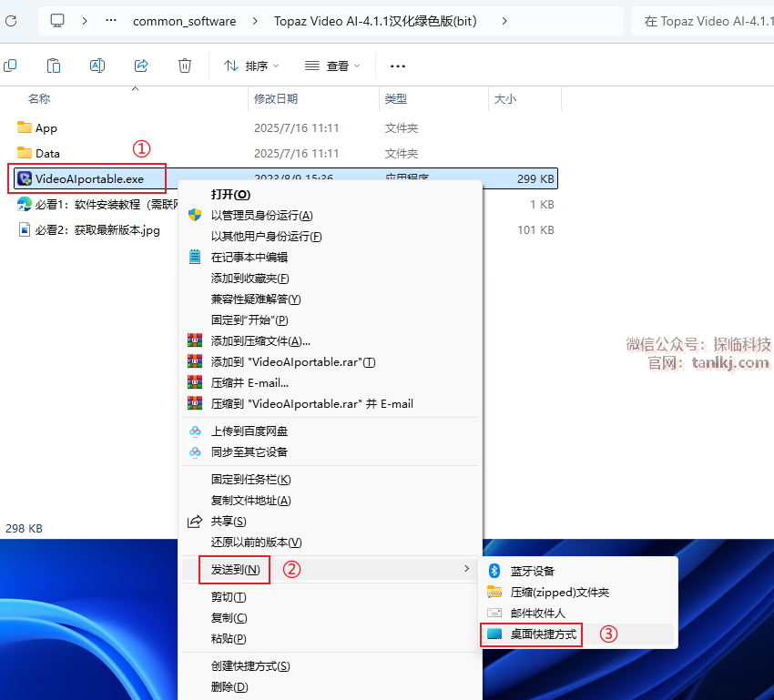Image resolution: width=774 pixels, height=700 pixels.
Task: Open the common_software breadcrumb folder
Action: pos(184,21)
